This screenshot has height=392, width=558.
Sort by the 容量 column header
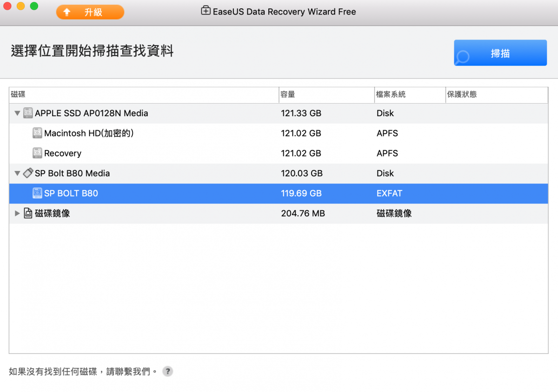[326, 95]
